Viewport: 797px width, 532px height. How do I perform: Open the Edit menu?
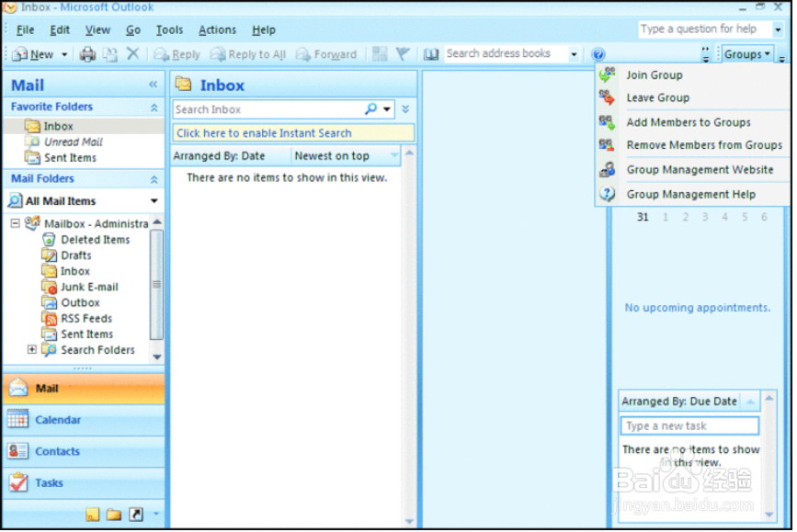click(60, 30)
